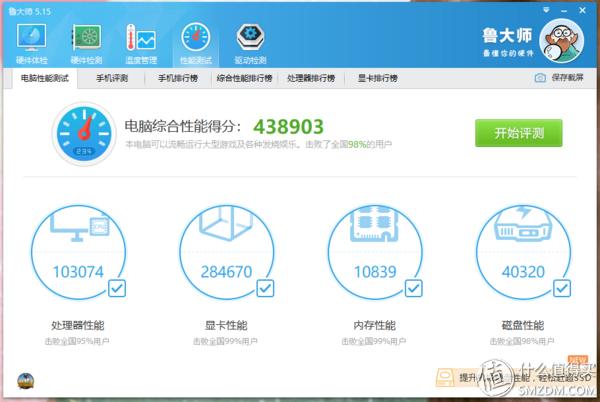Switch to the 手机排行榜 tab
The width and height of the screenshot is (600, 402).
[178, 78]
